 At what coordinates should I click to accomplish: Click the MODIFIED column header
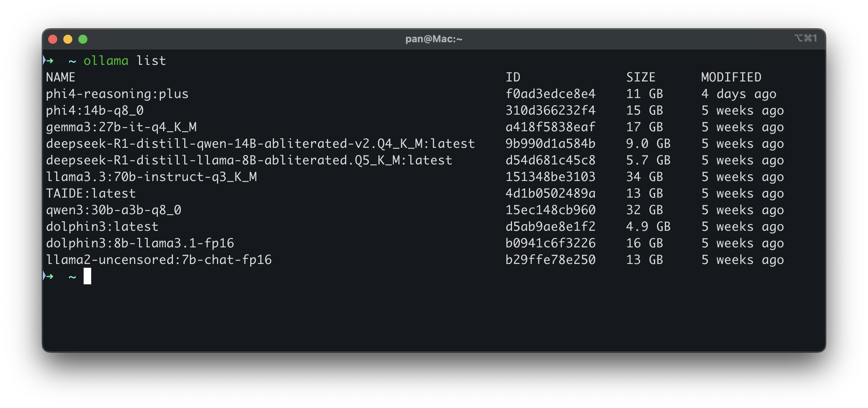click(731, 77)
